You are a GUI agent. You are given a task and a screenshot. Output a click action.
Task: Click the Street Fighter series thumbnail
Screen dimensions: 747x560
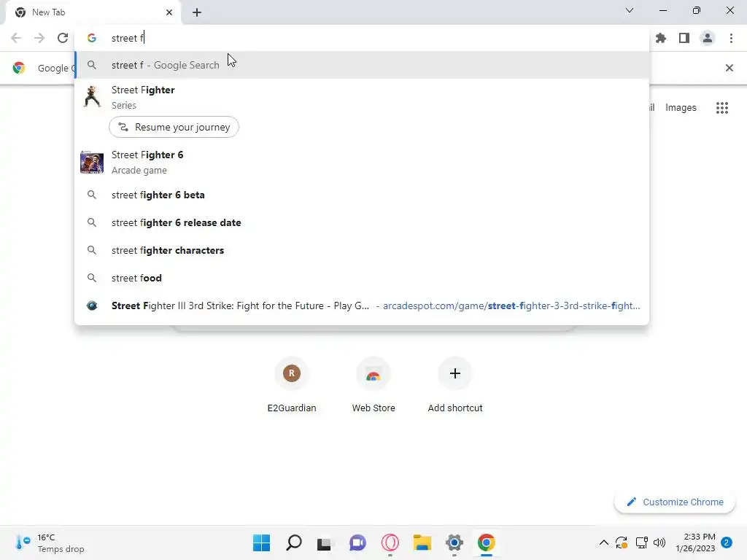[92, 97]
